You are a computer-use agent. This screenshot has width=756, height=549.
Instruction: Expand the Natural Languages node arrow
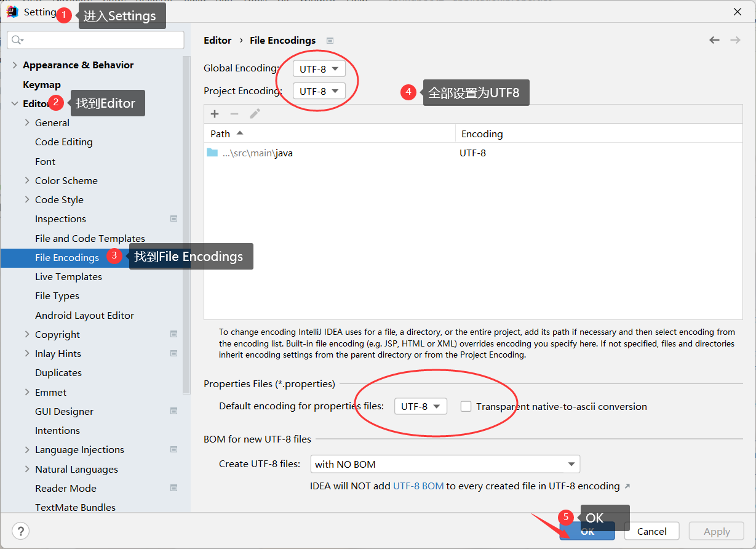(27, 469)
